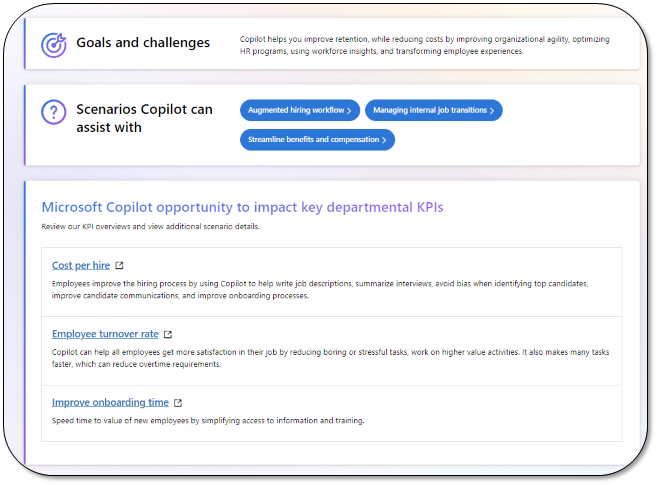Viewport: 657px width, 485px height.
Task: Click the external link icon beside Improve onboarding time
Action: [x=178, y=403]
